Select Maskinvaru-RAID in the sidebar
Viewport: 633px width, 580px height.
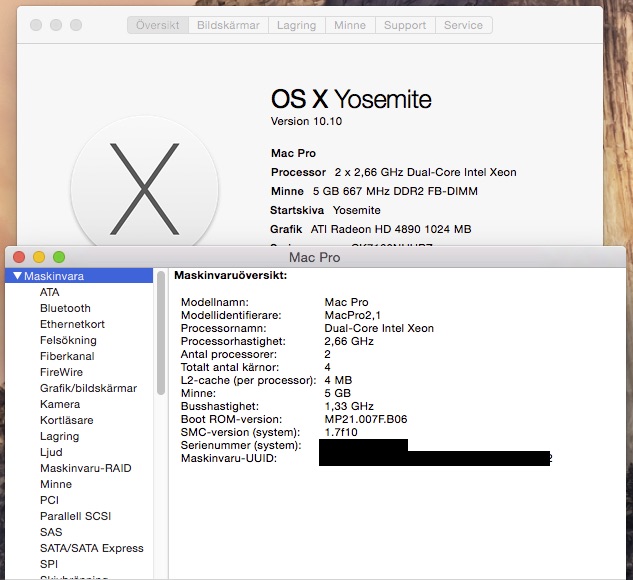(x=86, y=468)
